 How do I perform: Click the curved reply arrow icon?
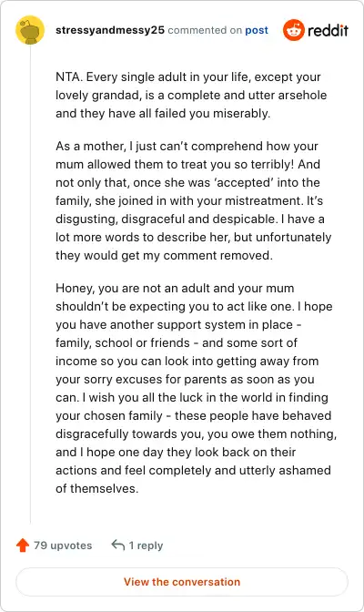[117, 545]
